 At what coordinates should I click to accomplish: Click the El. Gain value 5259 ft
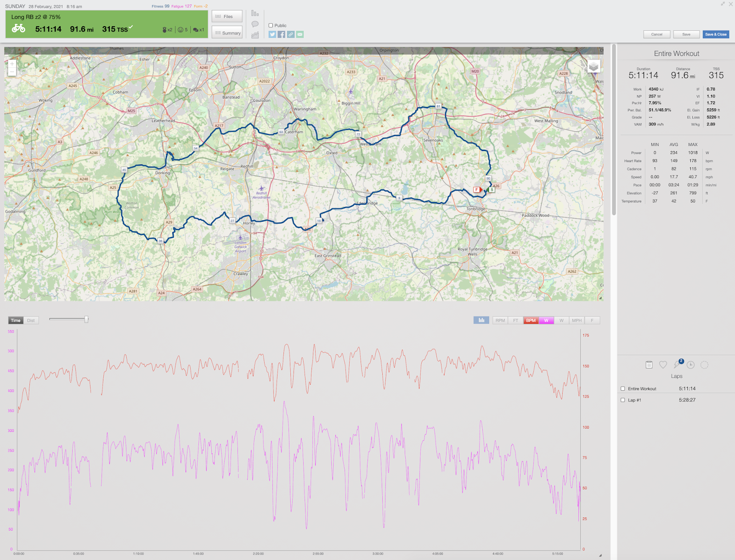(x=713, y=110)
